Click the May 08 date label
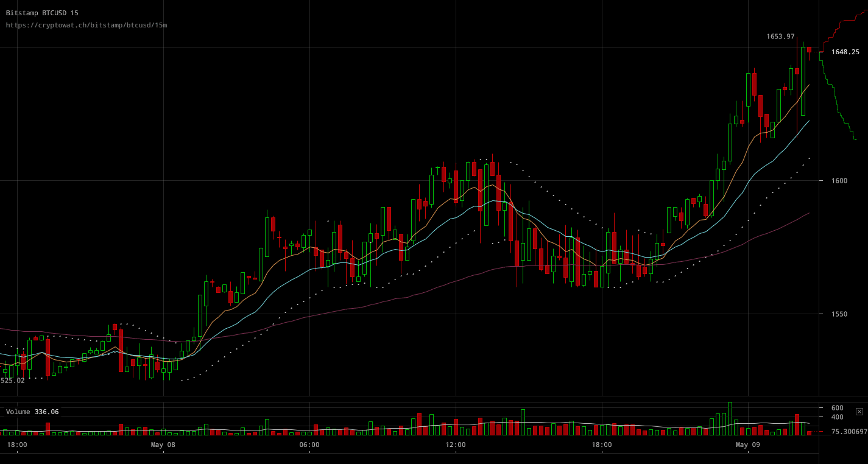 [163, 445]
